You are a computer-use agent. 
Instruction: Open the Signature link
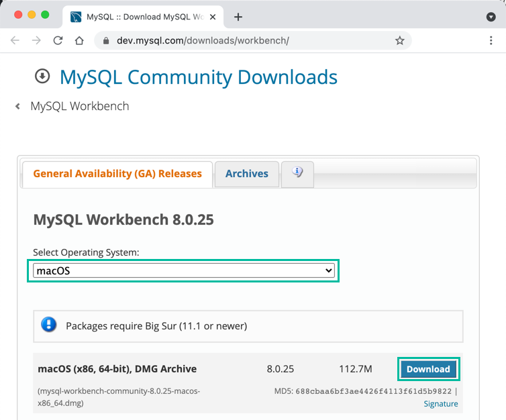click(440, 404)
